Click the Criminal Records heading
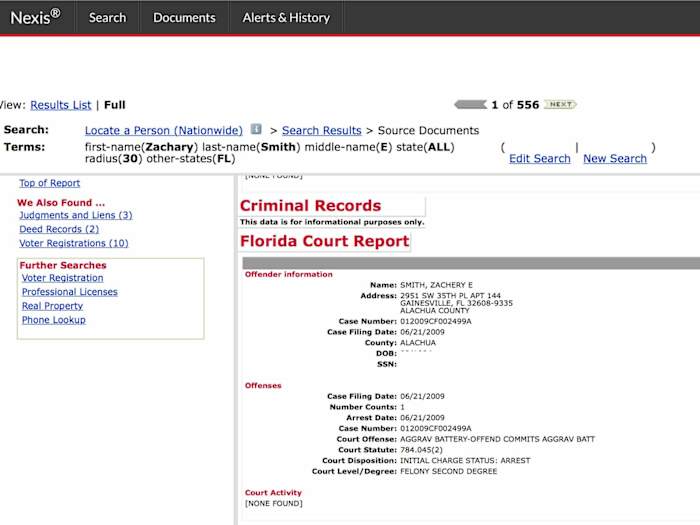Viewport: 700px width, 525px height. 310,205
